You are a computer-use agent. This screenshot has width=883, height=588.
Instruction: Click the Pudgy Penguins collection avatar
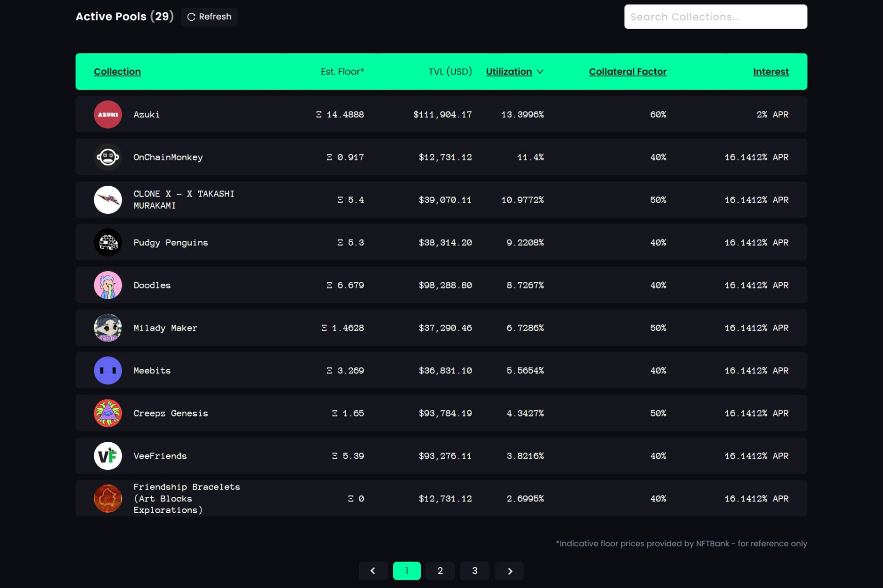(x=108, y=242)
